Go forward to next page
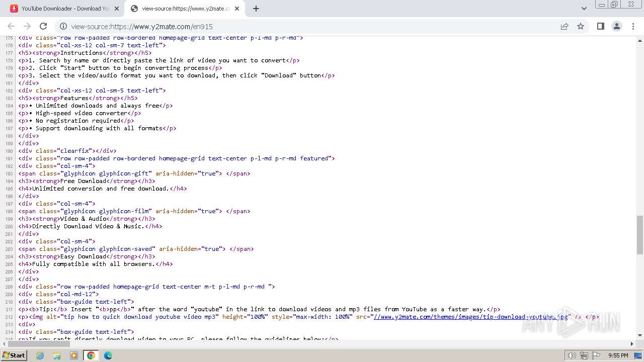Screen dimensions: 644x362 27,27
